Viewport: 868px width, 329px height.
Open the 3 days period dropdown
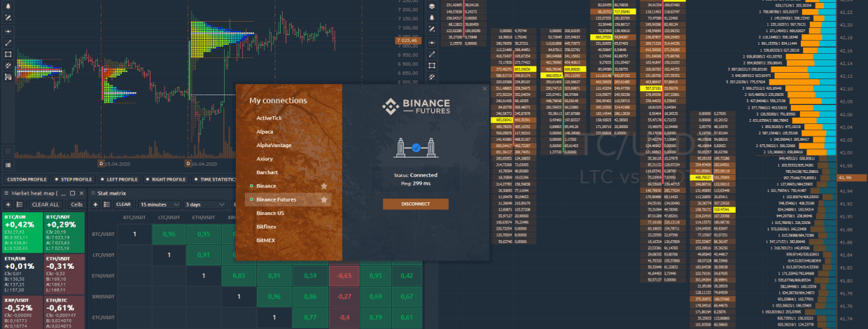pyautogui.click(x=205, y=204)
